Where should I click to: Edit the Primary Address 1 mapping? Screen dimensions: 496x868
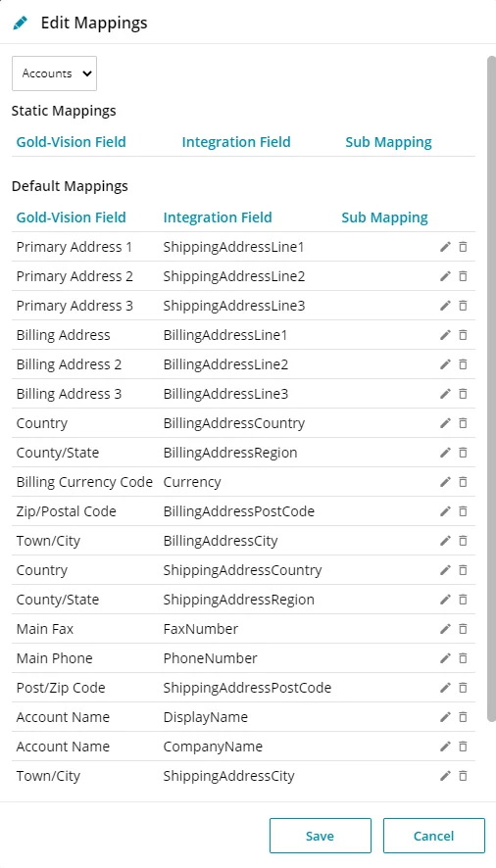[x=445, y=247]
